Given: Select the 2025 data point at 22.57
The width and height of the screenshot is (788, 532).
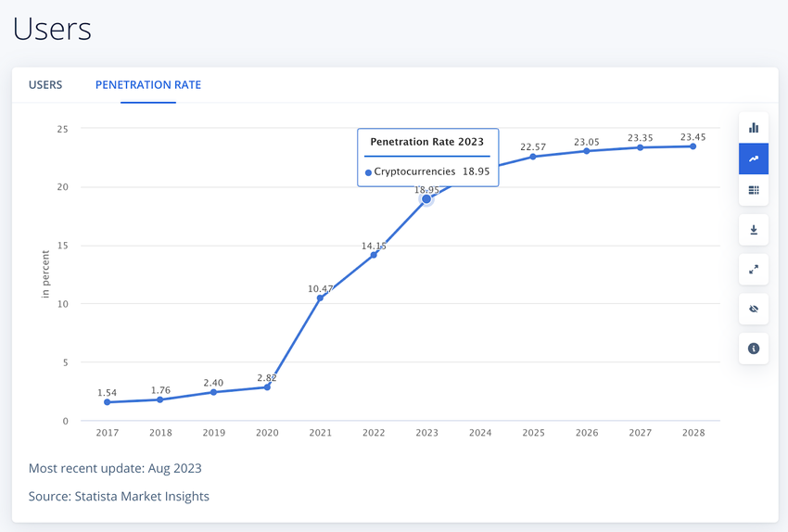Looking at the screenshot, I should tap(533, 157).
